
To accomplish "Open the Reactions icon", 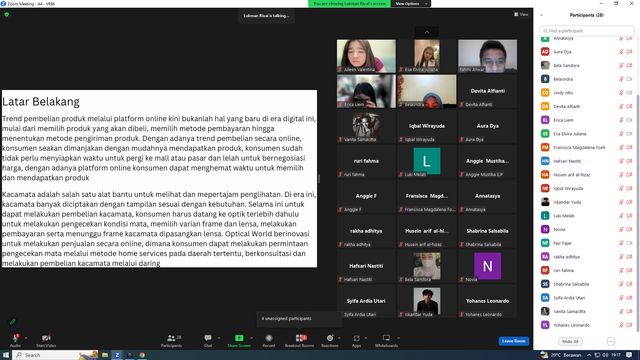I will (x=330, y=338).
